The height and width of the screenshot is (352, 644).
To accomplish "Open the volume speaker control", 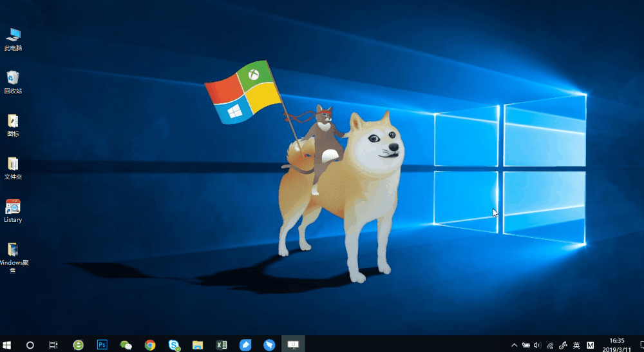I will pyautogui.click(x=537, y=346).
